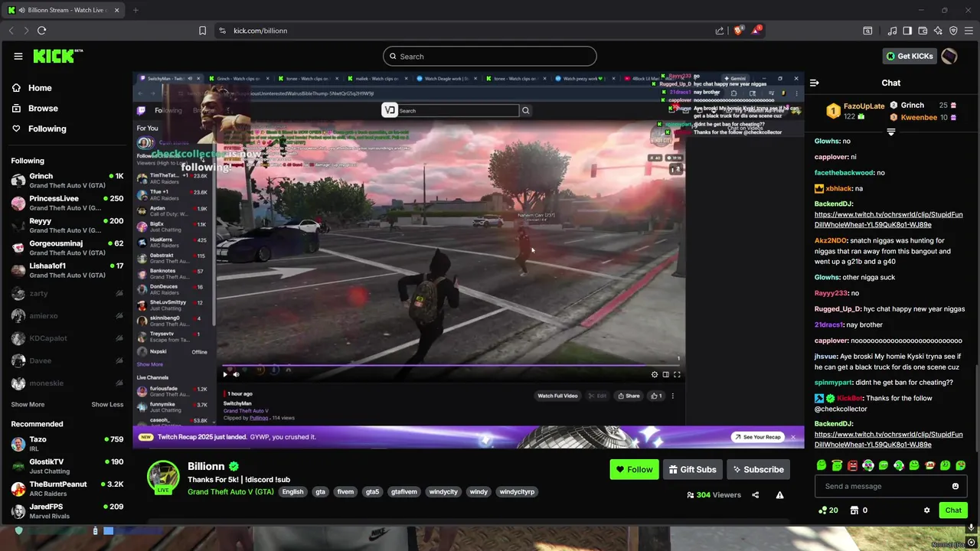980x551 pixels.
Task: Open the chat shop icon showing 0
Action: click(858, 510)
